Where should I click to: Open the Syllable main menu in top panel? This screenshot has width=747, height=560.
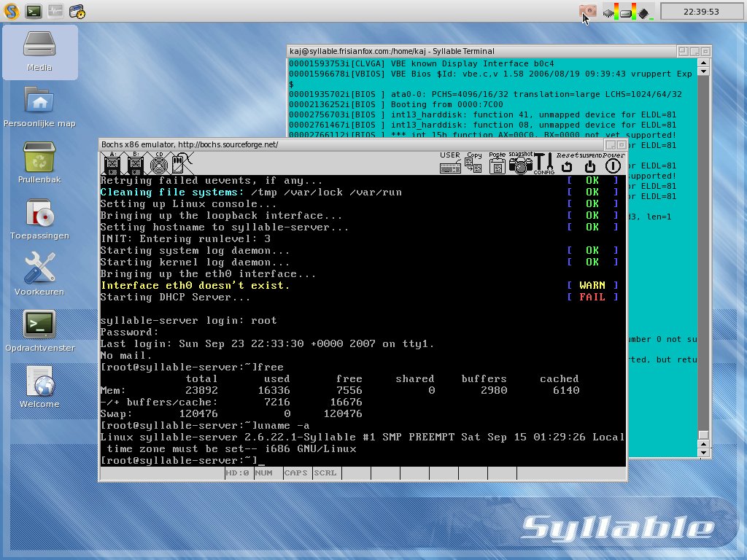click(x=11, y=11)
